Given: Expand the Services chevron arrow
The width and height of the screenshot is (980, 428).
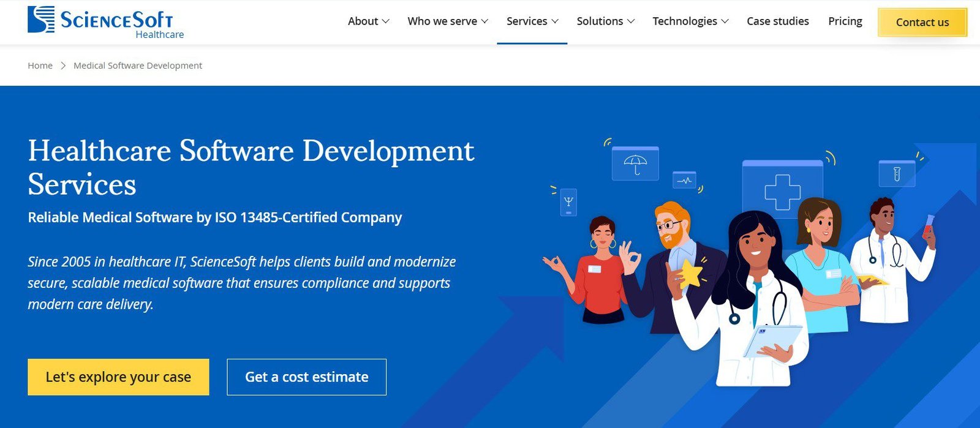Looking at the screenshot, I should (x=555, y=21).
